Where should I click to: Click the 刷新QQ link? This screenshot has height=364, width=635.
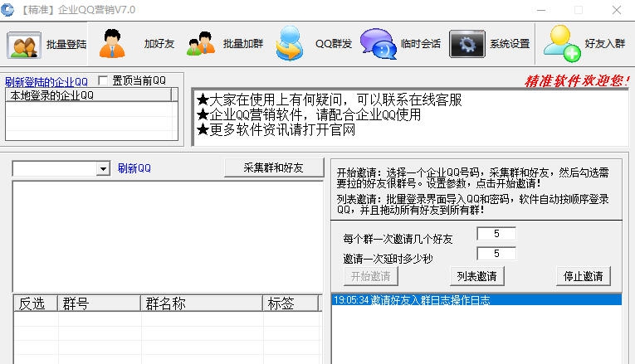pos(134,168)
